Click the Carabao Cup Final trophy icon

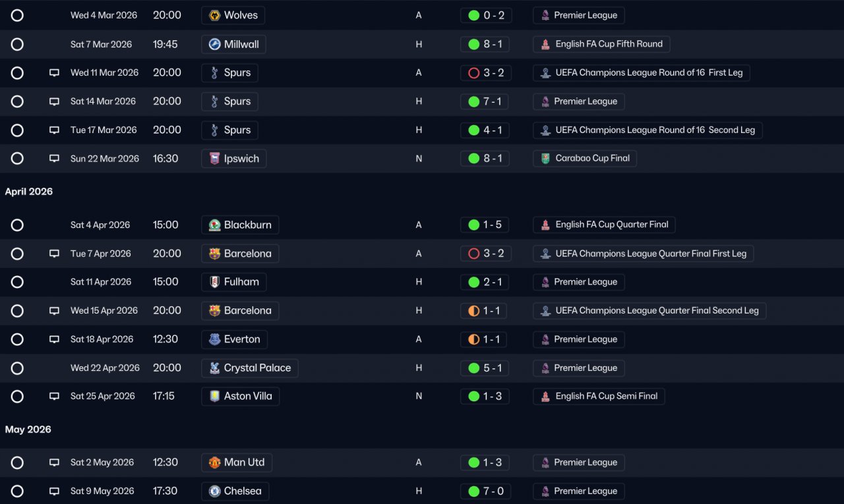coord(545,158)
